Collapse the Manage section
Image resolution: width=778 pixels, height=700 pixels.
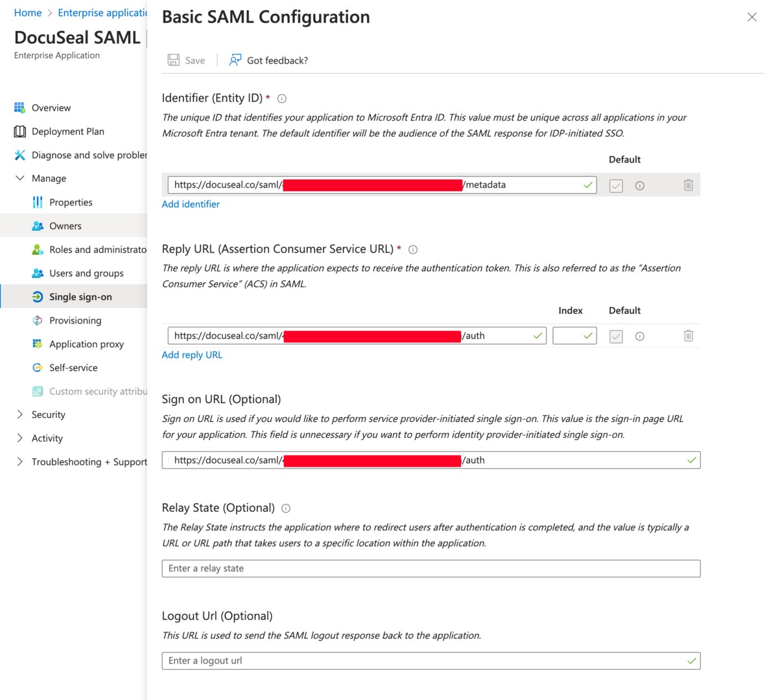pyautogui.click(x=20, y=178)
